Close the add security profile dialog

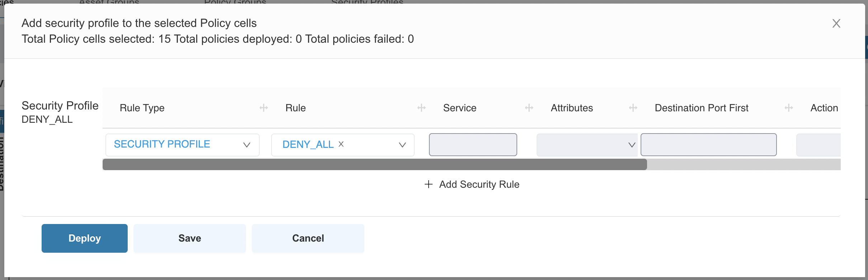tap(836, 23)
